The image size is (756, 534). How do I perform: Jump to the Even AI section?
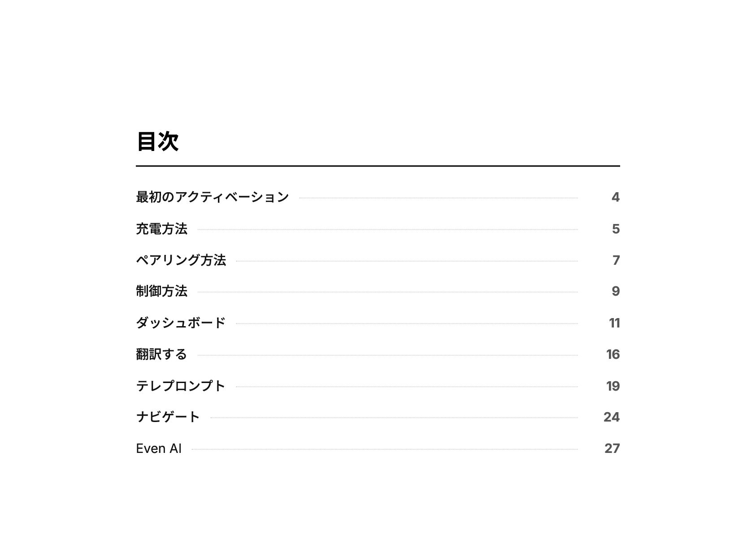click(x=159, y=448)
